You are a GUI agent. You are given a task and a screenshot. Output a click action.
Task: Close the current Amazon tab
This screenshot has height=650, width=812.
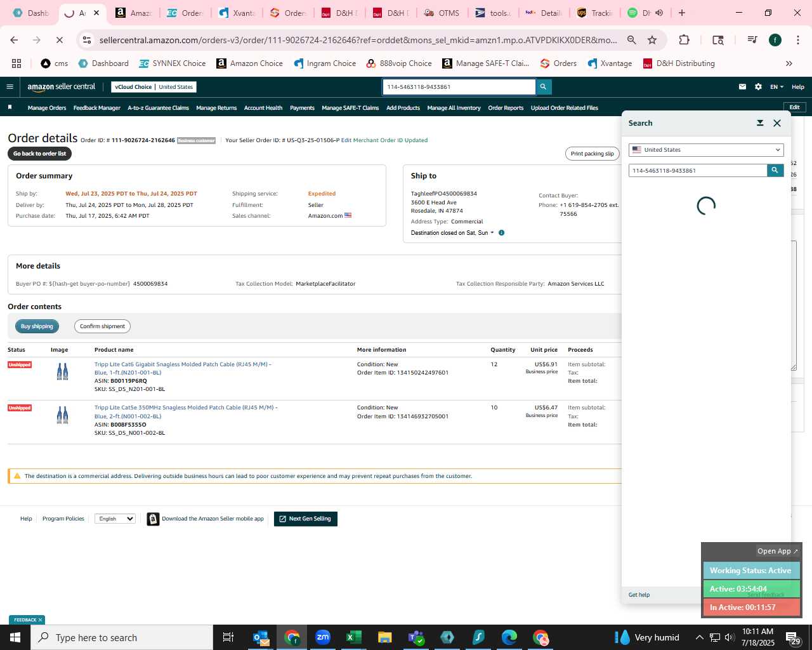pos(96,13)
